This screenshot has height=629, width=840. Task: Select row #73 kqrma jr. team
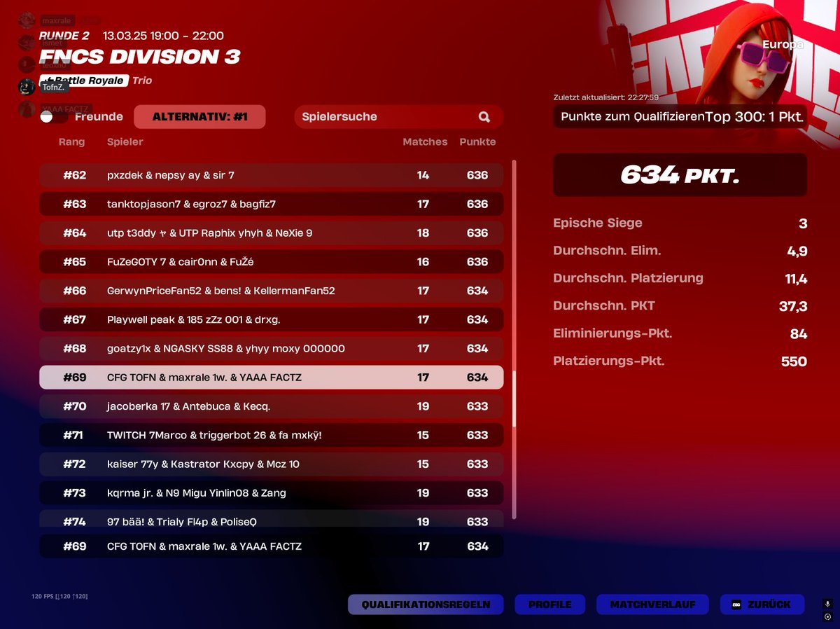tap(272, 493)
